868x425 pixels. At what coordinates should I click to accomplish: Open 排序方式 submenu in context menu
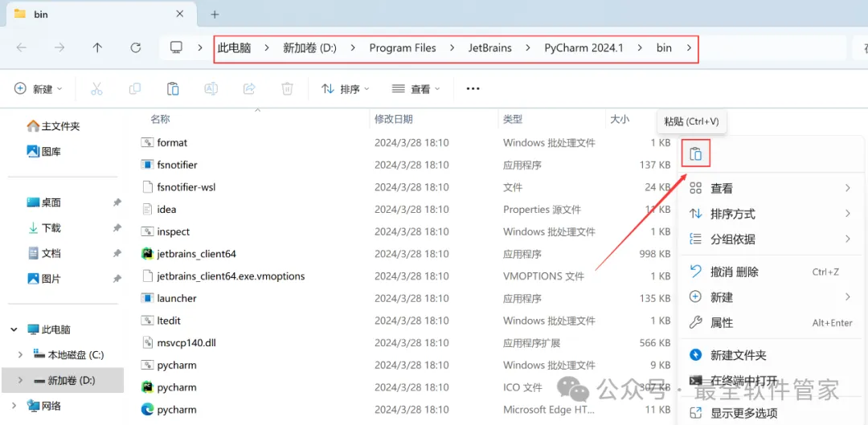[x=770, y=215]
